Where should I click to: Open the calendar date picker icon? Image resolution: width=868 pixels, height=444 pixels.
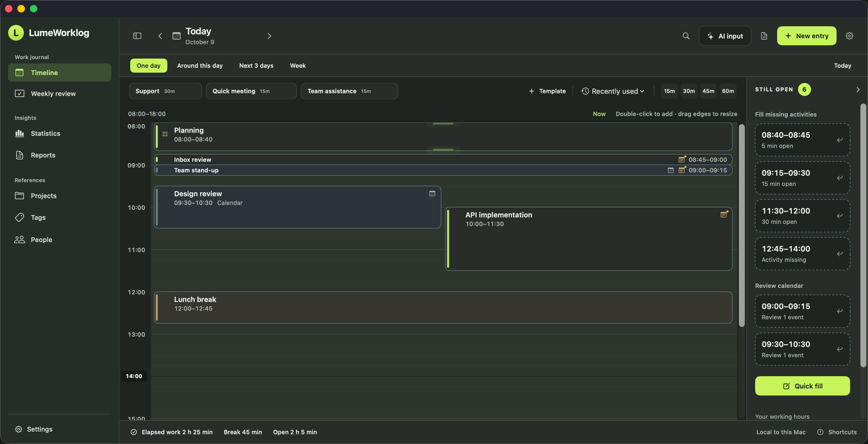[176, 36]
